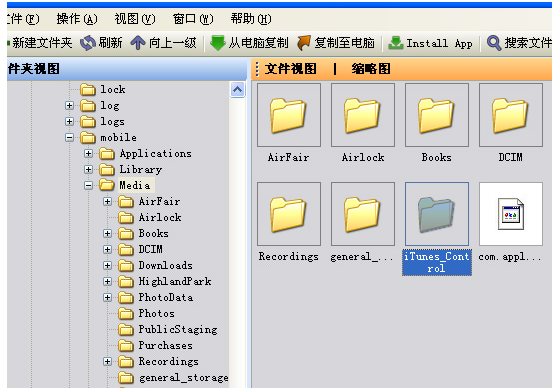
Task: Expand the logs folder node
Action: click(x=69, y=121)
